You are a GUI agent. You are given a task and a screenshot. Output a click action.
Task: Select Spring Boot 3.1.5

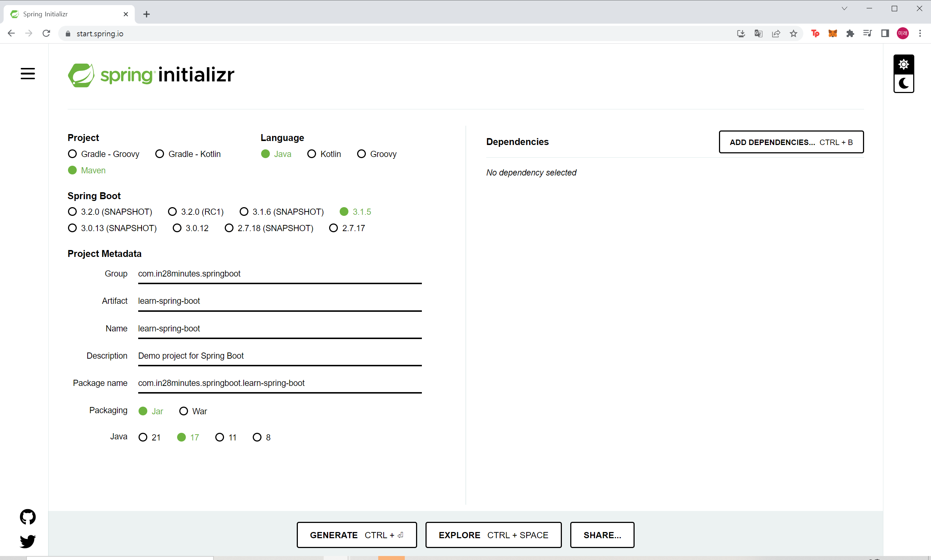[x=355, y=212]
